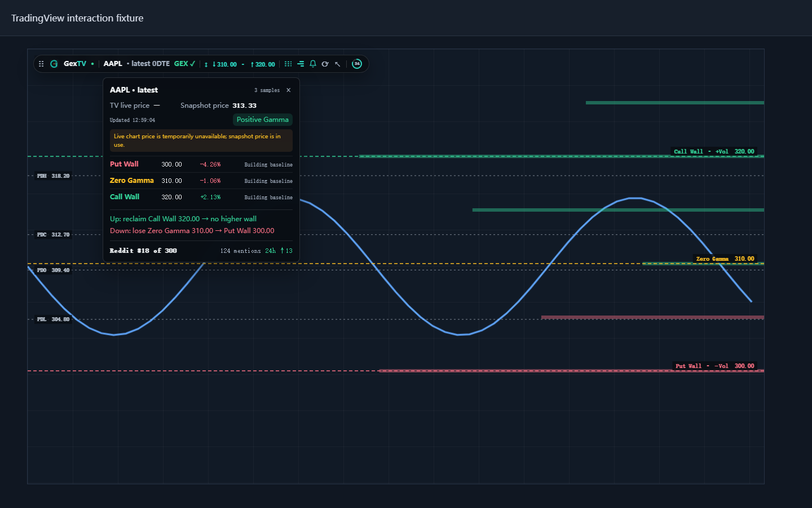Click the AAPL ticker in the toolbar
The image size is (812, 508).
113,64
